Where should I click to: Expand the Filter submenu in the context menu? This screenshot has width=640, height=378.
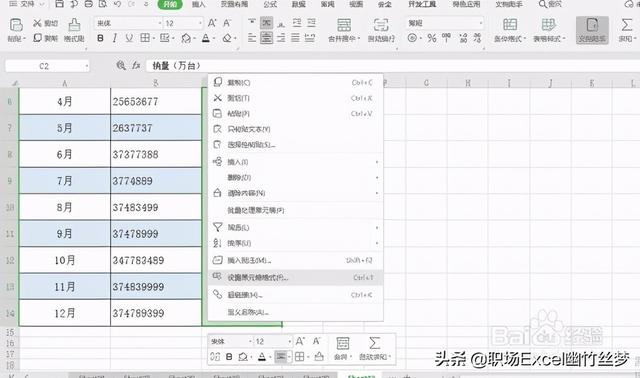pyautogui.click(x=296, y=227)
